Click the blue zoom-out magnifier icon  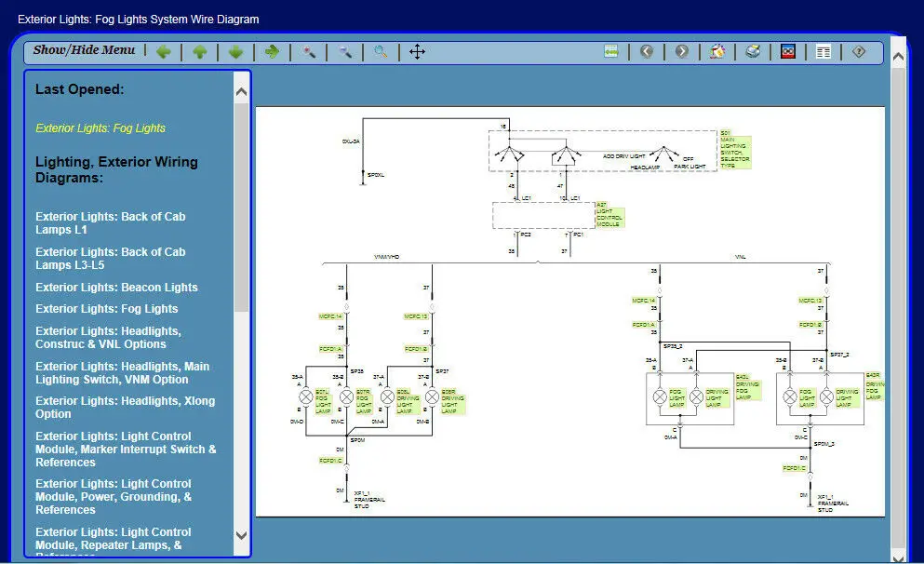click(345, 52)
